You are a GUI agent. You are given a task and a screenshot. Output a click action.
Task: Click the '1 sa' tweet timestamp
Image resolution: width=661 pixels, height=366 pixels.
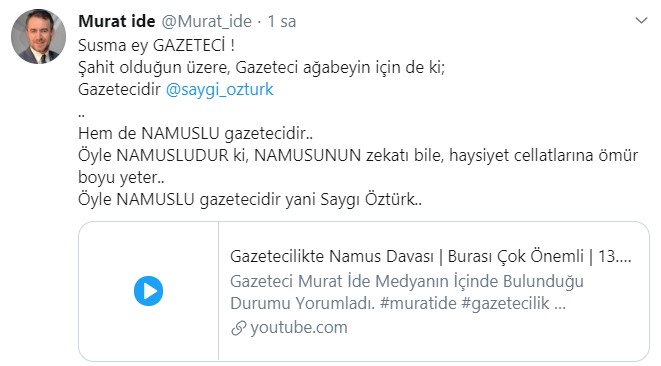(282, 22)
